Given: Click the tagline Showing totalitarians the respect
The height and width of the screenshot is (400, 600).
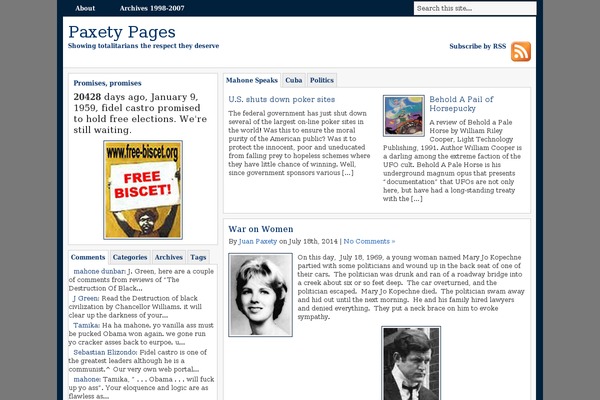Looking at the screenshot, I should [x=143, y=46].
